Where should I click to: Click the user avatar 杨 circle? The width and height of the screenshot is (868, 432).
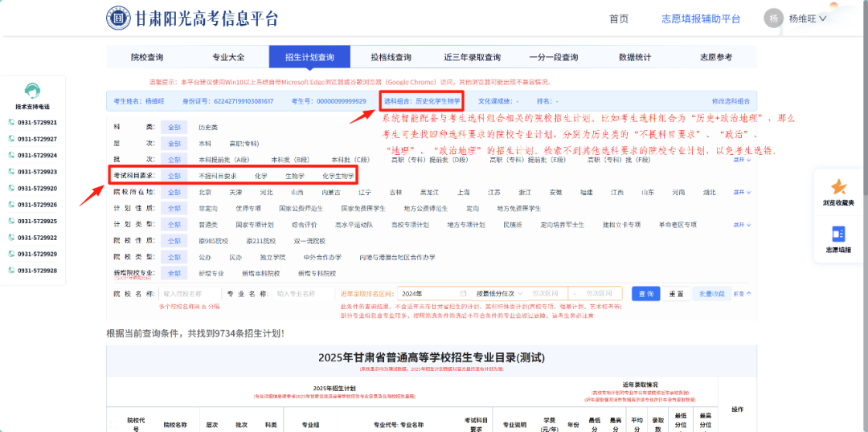click(x=773, y=18)
